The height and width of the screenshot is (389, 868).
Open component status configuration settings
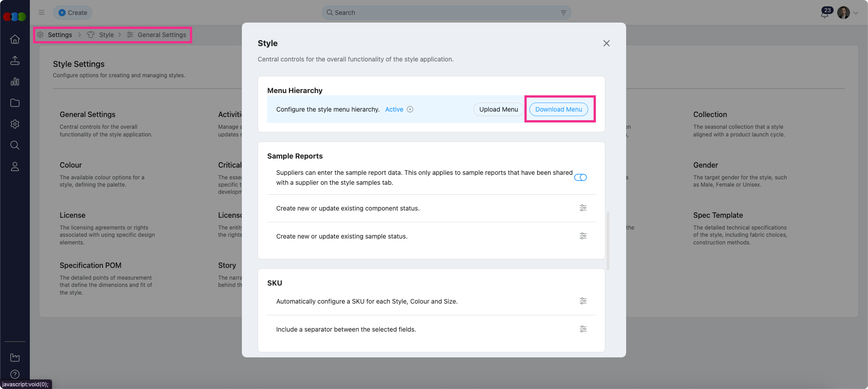[583, 208]
